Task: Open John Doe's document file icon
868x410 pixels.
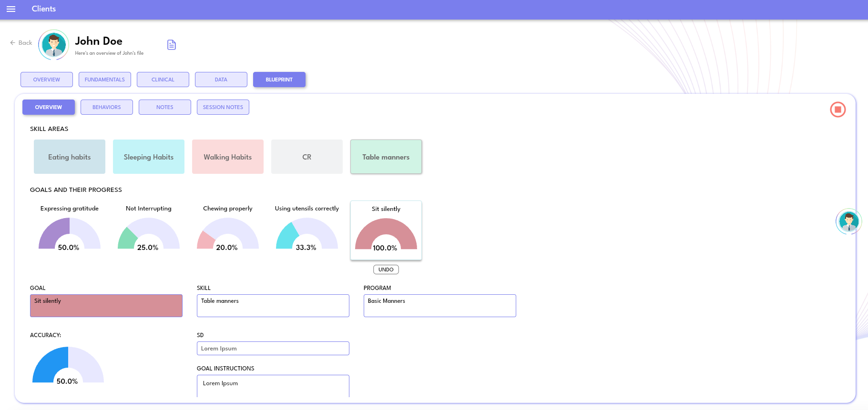Action: click(x=172, y=45)
